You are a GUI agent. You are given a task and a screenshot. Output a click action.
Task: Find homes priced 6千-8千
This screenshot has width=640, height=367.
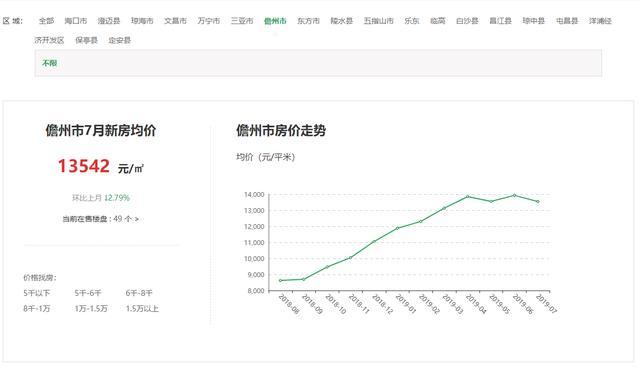coord(139,293)
